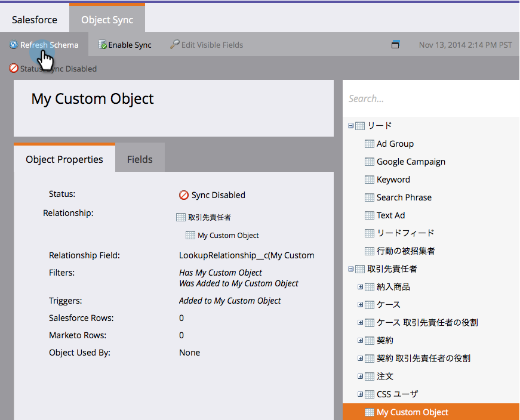This screenshot has height=420, width=520.
Task: Select the Object Sync tab
Action: tap(107, 19)
